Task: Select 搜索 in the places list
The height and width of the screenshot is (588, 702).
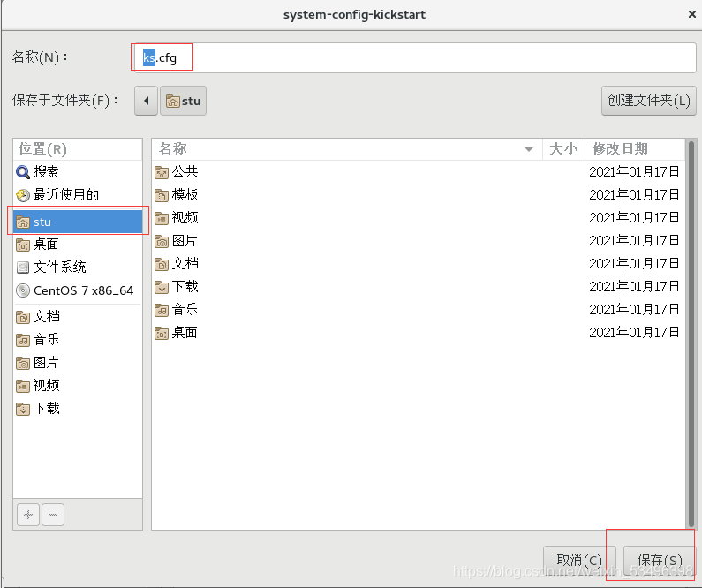Action: tap(46, 172)
